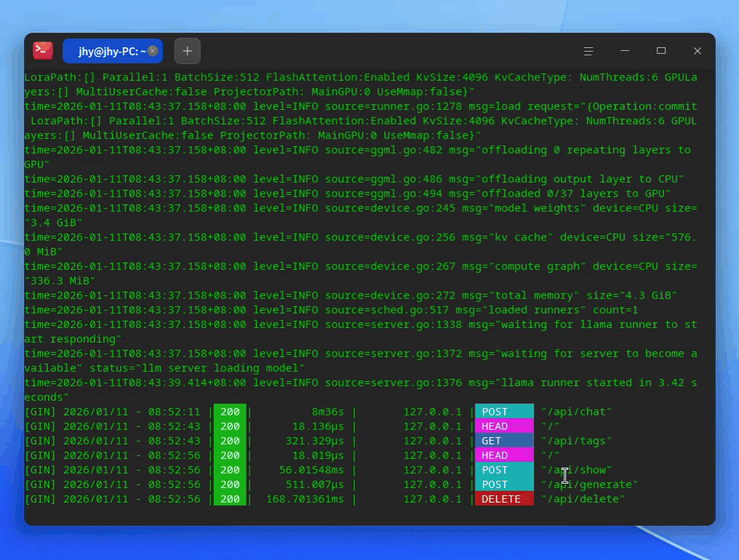The image size is (739, 560).
Task: Click the "model weights" log message
Action: 538,208
